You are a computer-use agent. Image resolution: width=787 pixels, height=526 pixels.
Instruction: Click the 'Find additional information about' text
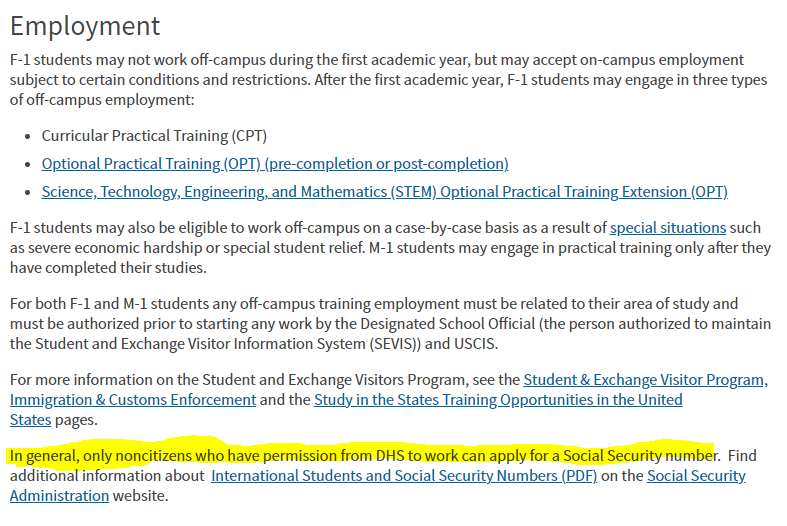(x=108, y=476)
